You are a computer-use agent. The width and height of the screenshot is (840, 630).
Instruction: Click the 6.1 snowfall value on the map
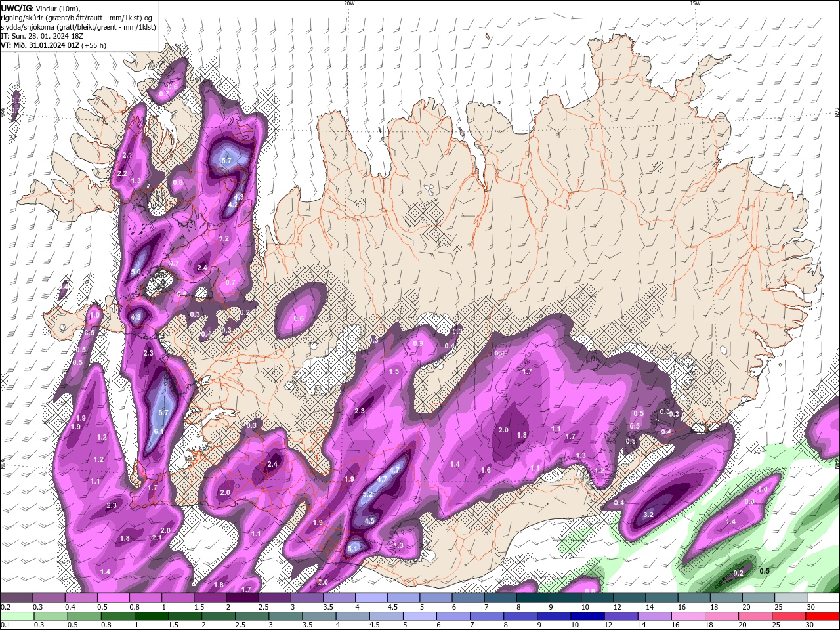[158, 431]
